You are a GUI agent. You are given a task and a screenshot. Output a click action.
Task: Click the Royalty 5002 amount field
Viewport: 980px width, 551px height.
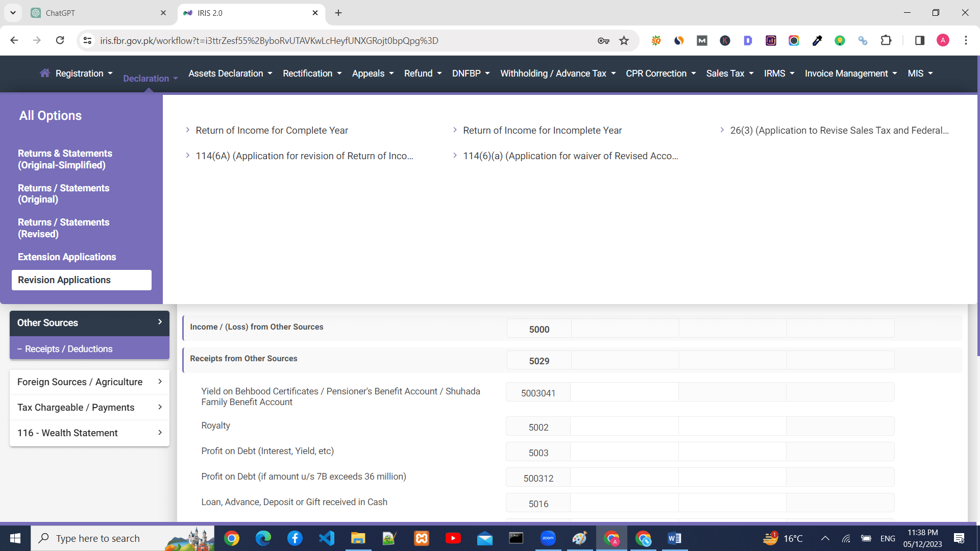tap(624, 427)
